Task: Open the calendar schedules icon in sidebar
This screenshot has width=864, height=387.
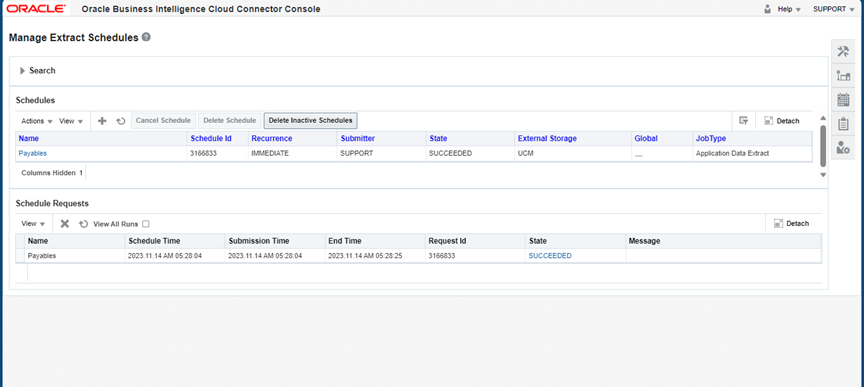Action: (843, 100)
